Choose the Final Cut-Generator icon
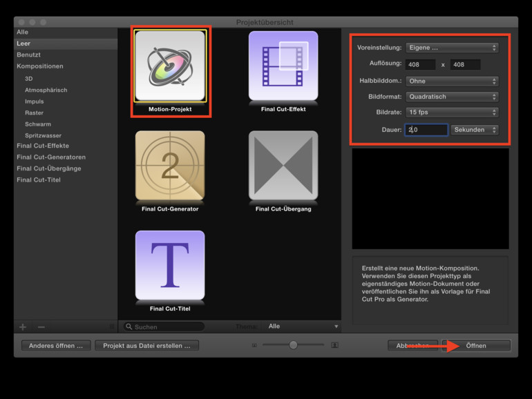This screenshot has height=399, width=532. 170,166
